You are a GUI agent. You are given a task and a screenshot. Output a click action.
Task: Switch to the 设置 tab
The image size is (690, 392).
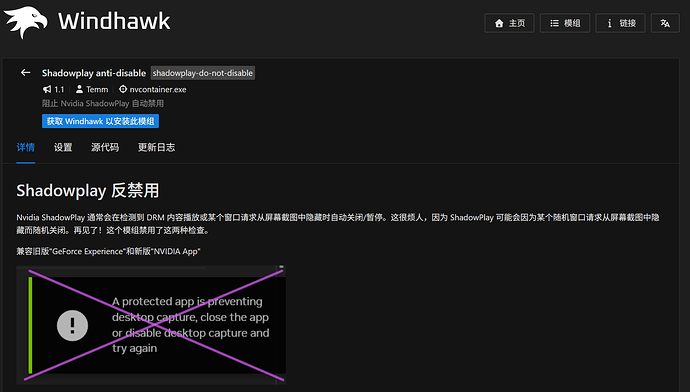pos(63,147)
